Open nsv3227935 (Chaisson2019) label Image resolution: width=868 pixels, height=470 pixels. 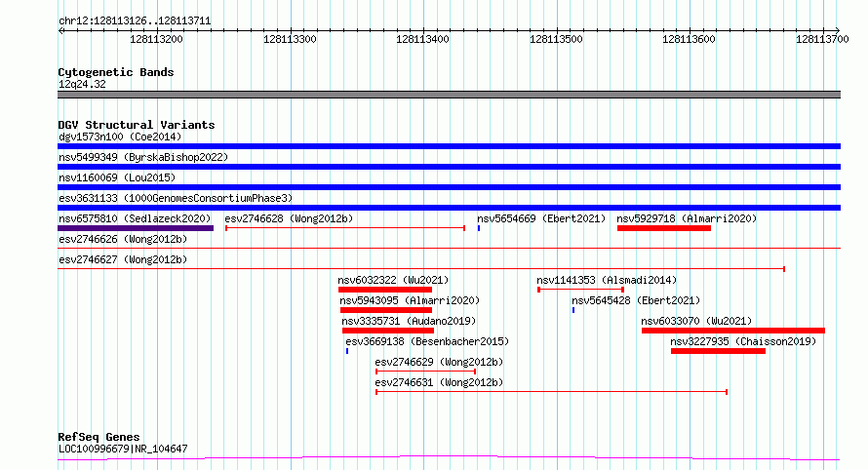pyautogui.click(x=743, y=341)
